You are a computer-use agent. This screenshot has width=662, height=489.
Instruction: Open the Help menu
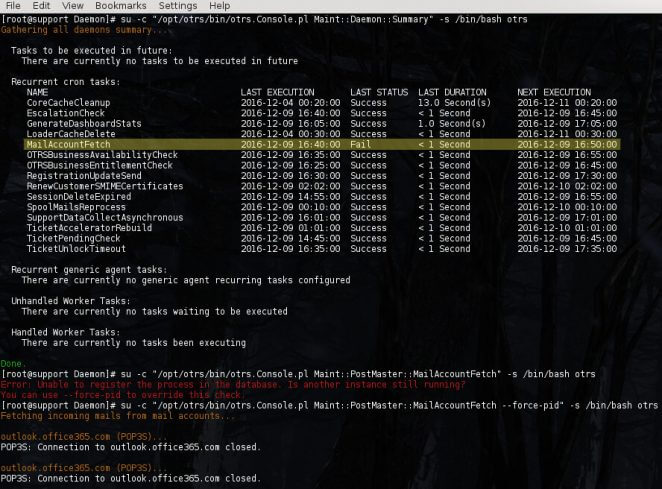click(x=220, y=6)
